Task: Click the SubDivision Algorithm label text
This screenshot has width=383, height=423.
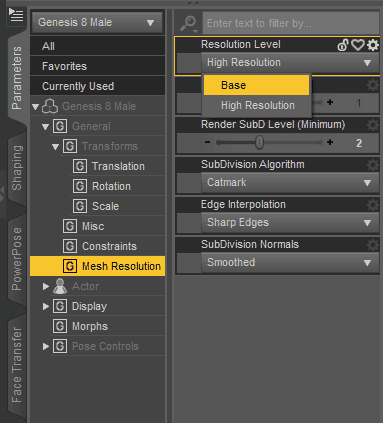Action: pos(253,165)
